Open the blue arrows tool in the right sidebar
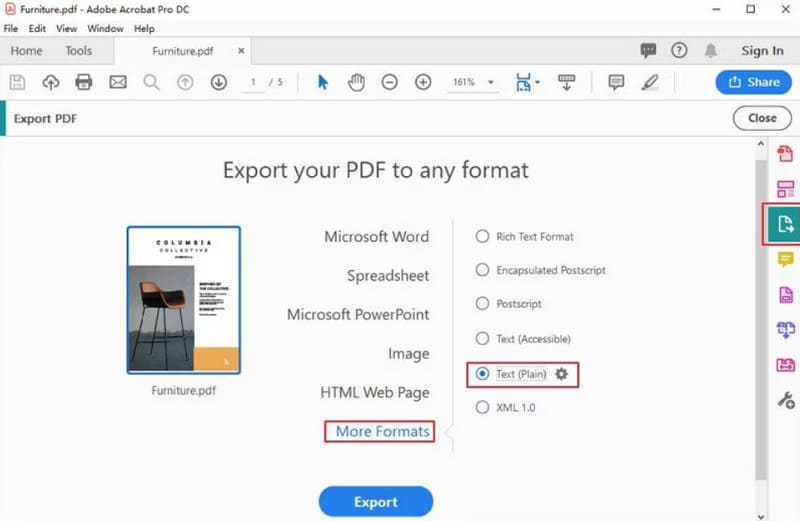800x521 pixels. click(x=786, y=330)
